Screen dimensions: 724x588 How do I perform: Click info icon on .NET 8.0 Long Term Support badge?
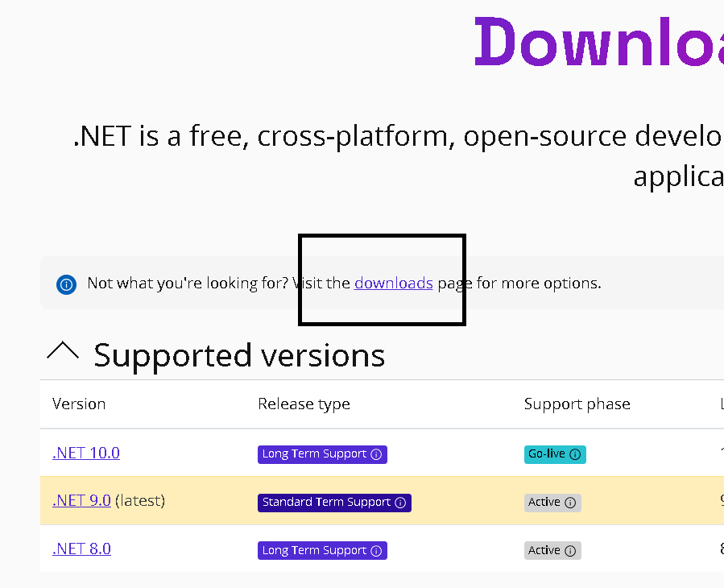(375, 551)
